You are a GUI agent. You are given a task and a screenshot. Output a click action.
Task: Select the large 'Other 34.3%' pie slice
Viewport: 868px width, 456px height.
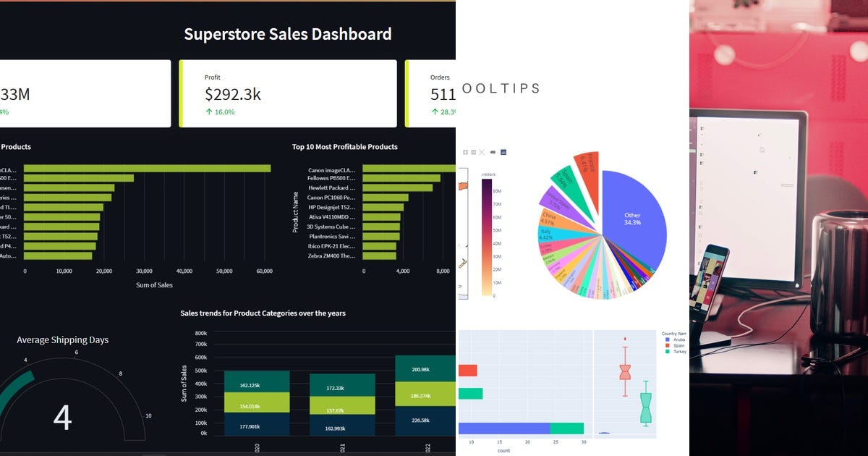pos(633,219)
